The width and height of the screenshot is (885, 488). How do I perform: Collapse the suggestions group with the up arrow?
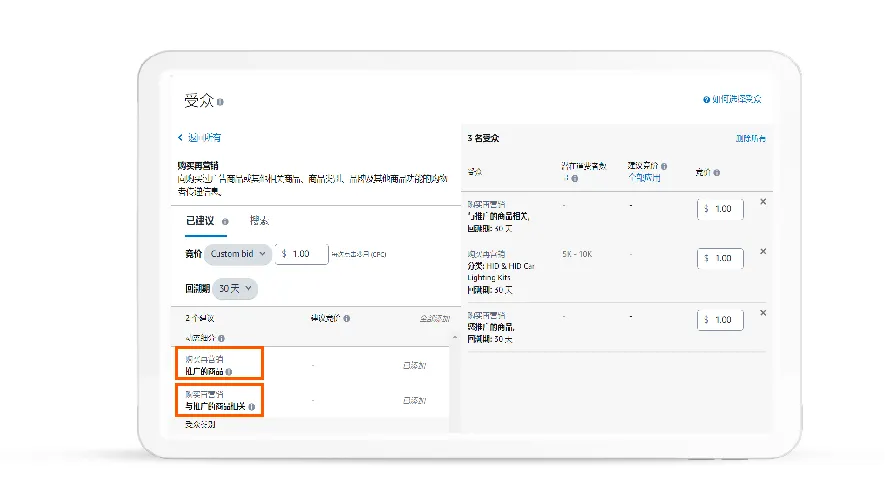(454, 337)
